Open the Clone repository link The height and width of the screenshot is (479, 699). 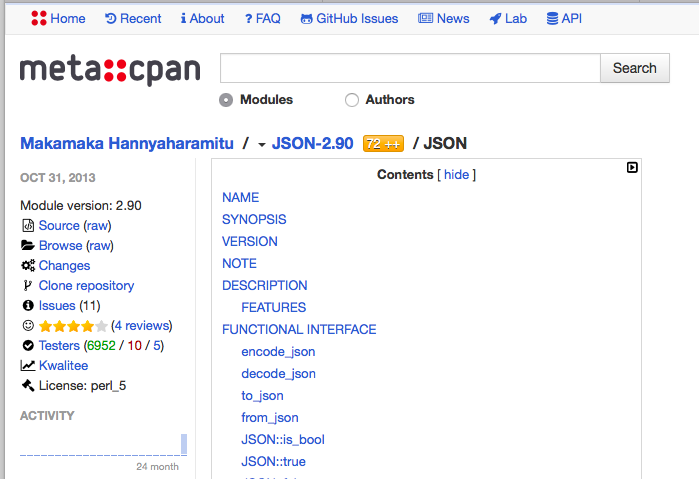(x=86, y=285)
